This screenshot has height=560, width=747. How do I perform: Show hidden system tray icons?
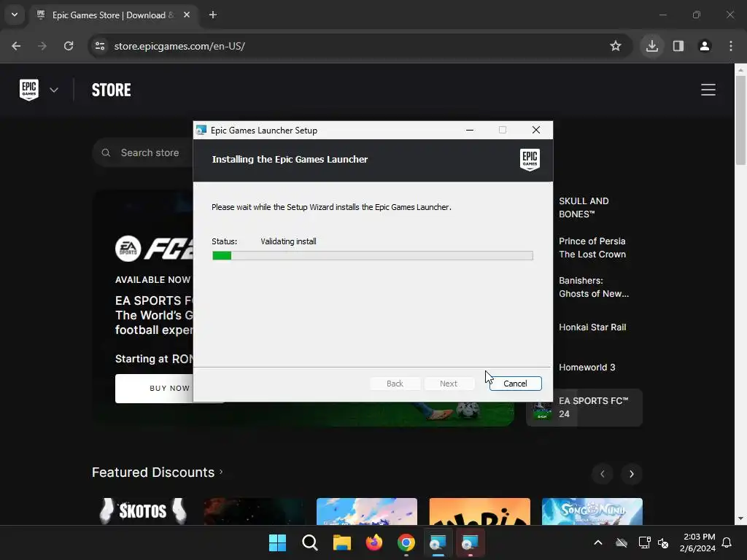[598, 542]
